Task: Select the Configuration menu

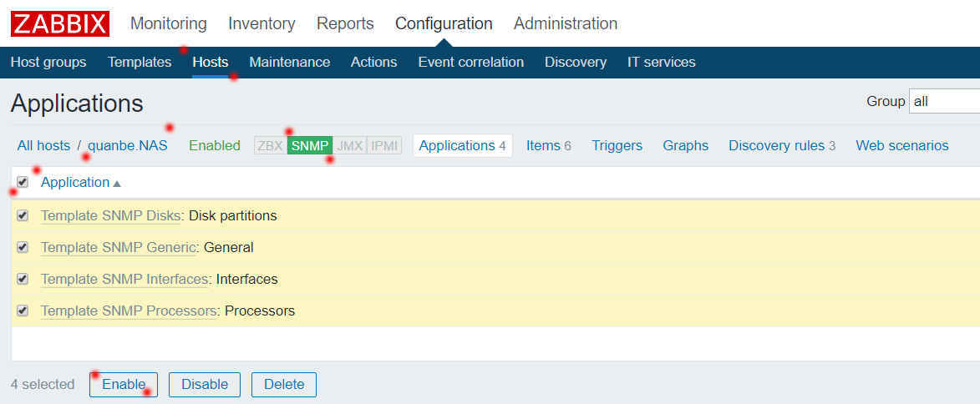Action: click(x=444, y=23)
